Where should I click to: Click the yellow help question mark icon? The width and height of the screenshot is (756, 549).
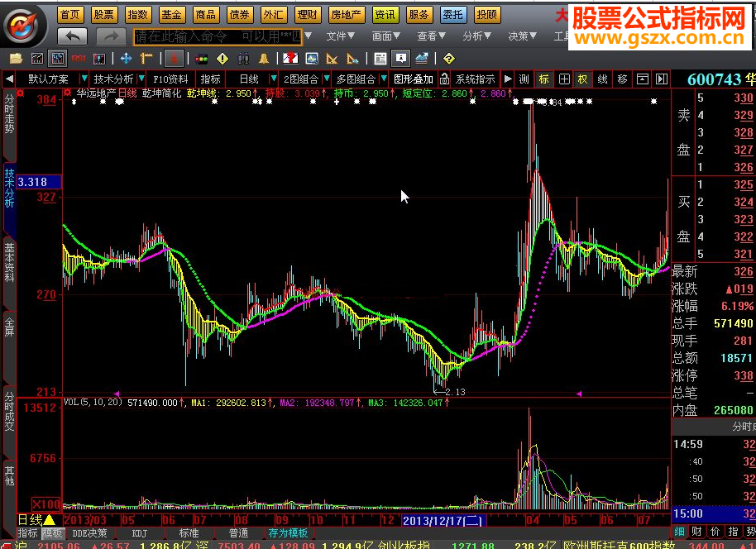(x=448, y=58)
